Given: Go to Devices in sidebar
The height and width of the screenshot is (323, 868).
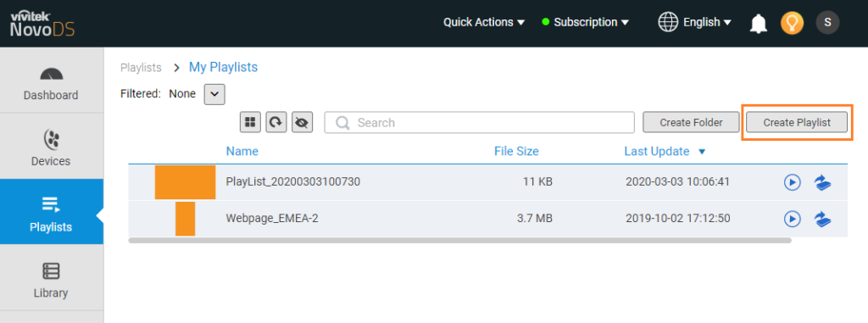Looking at the screenshot, I should click(51, 147).
